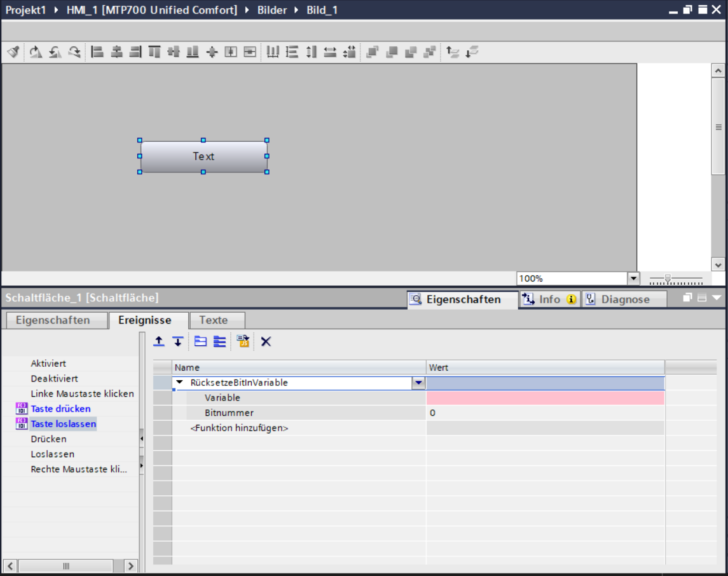Viewport: 728px width, 576px height.
Task: Click the pink Variable value field
Action: click(545, 398)
